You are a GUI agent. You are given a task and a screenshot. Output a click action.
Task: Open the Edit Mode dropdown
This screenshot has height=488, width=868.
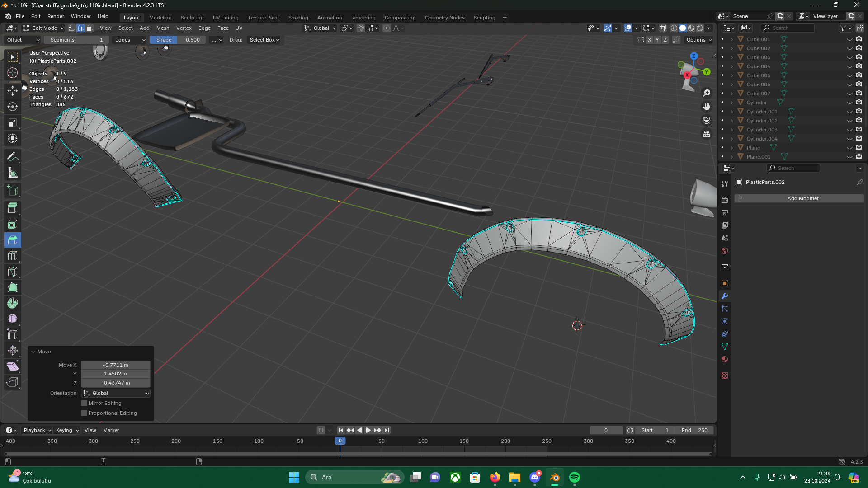pyautogui.click(x=44, y=28)
